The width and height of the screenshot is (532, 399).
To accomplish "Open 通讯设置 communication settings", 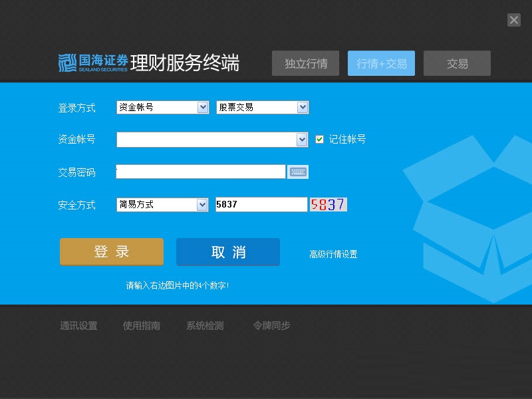I will click(78, 326).
